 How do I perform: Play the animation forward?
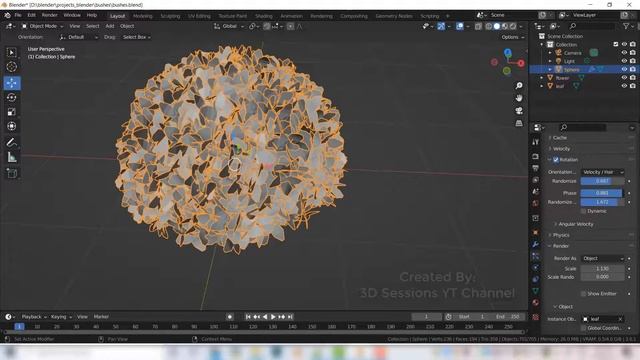pos(273,317)
